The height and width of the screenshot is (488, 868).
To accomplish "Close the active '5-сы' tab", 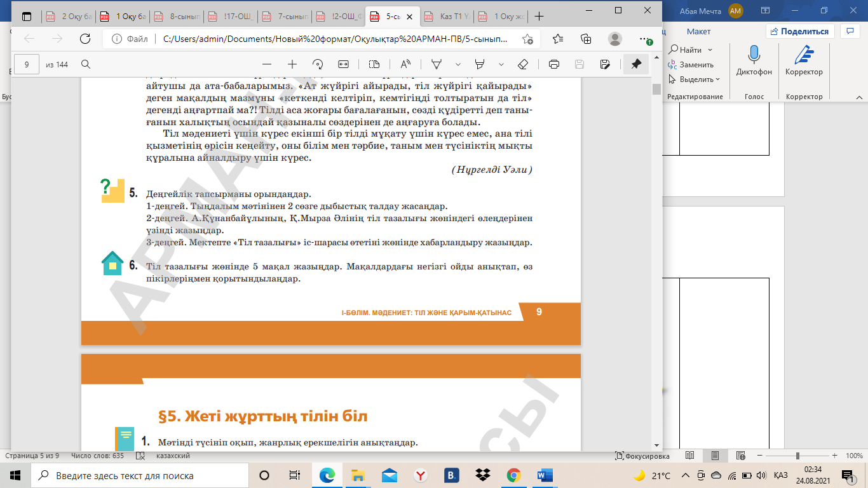I will pyautogui.click(x=409, y=17).
